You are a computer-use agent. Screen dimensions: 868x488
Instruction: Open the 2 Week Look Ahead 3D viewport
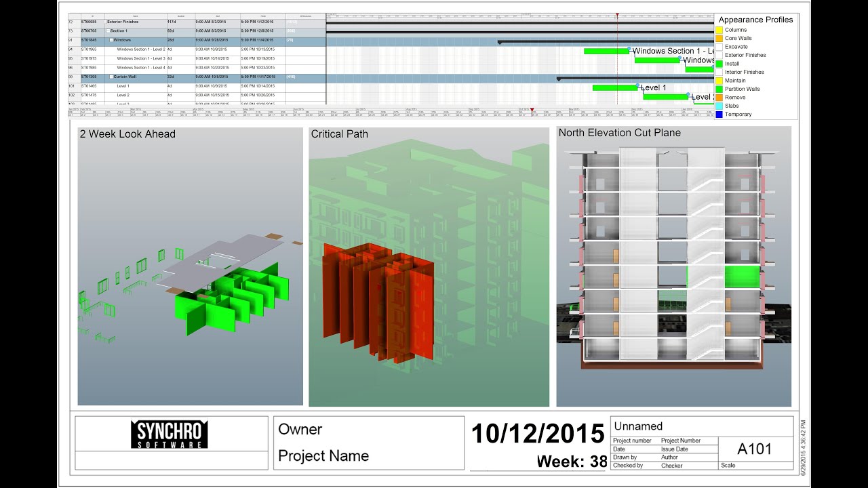click(x=191, y=266)
